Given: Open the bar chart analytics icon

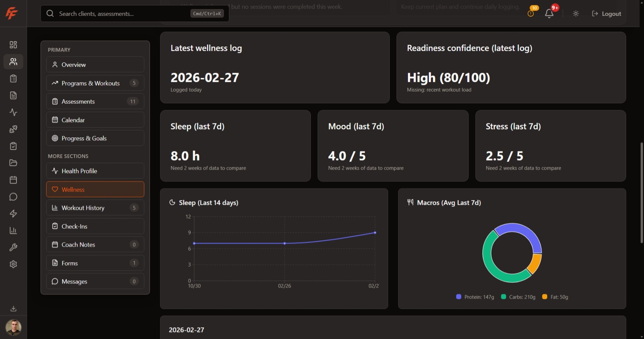Looking at the screenshot, I should point(13,230).
